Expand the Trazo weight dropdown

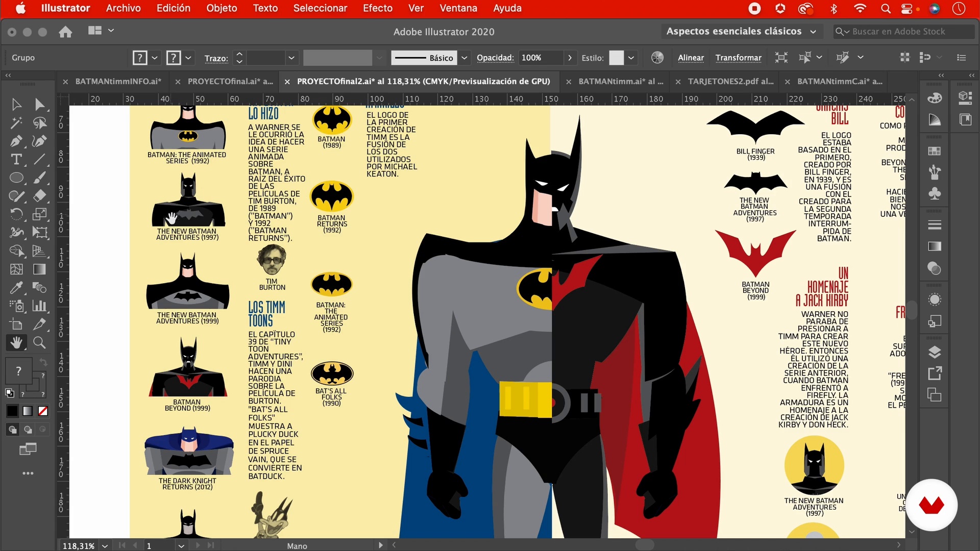pyautogui.click(x=291, y=58)
